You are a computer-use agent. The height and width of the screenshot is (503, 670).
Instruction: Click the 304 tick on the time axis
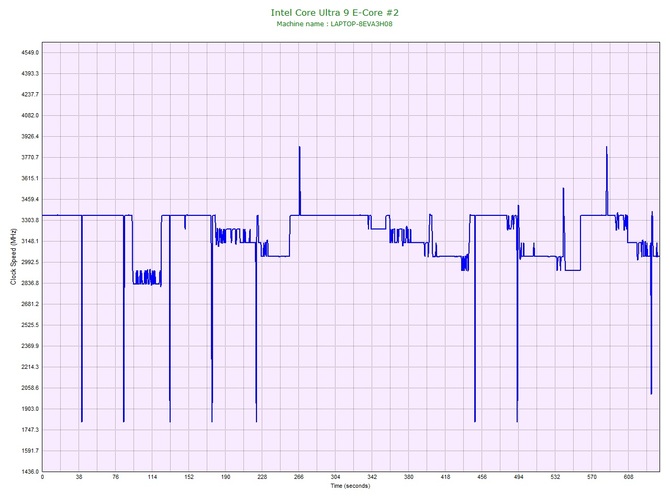tap(335, 477)
